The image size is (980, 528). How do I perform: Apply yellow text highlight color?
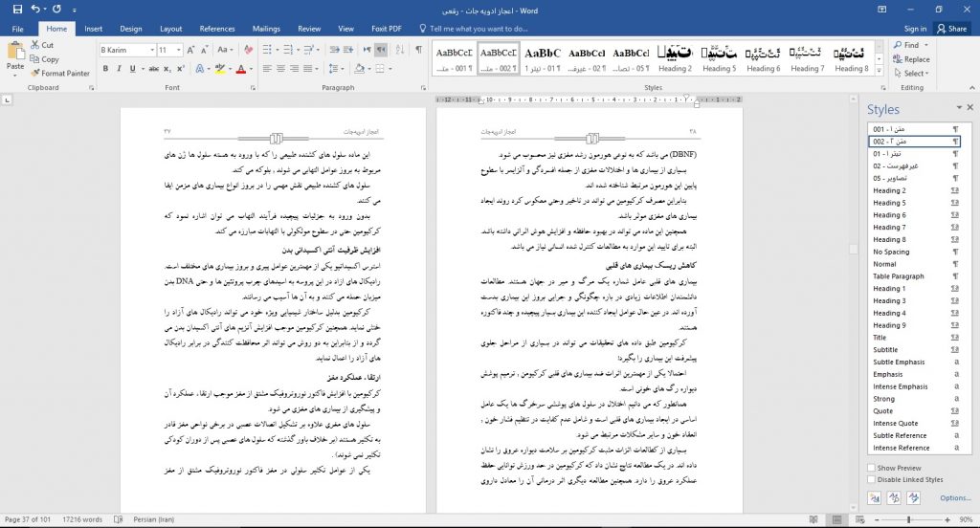[x=219, y=69]
